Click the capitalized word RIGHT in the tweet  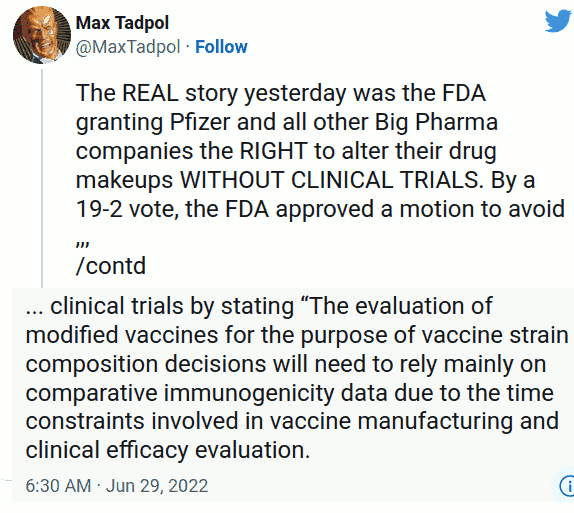click(x=273, y=151)
